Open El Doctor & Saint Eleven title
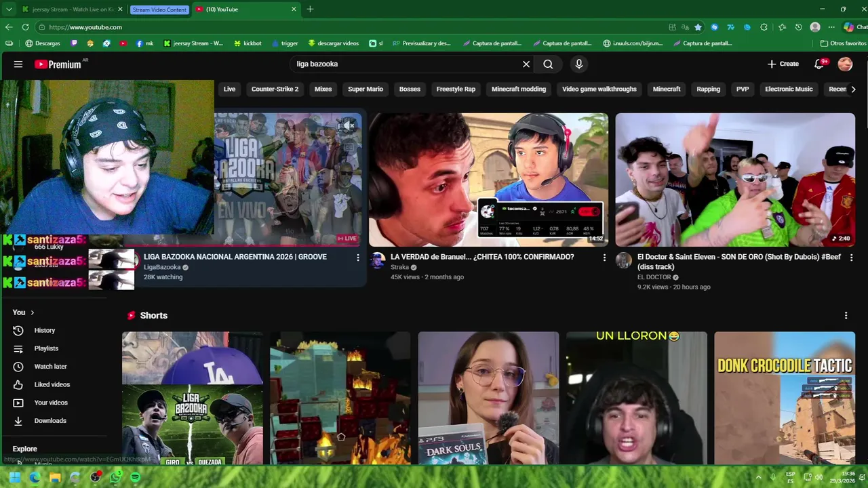The width and height of the screenshot is (868, 488). (739, 262)
